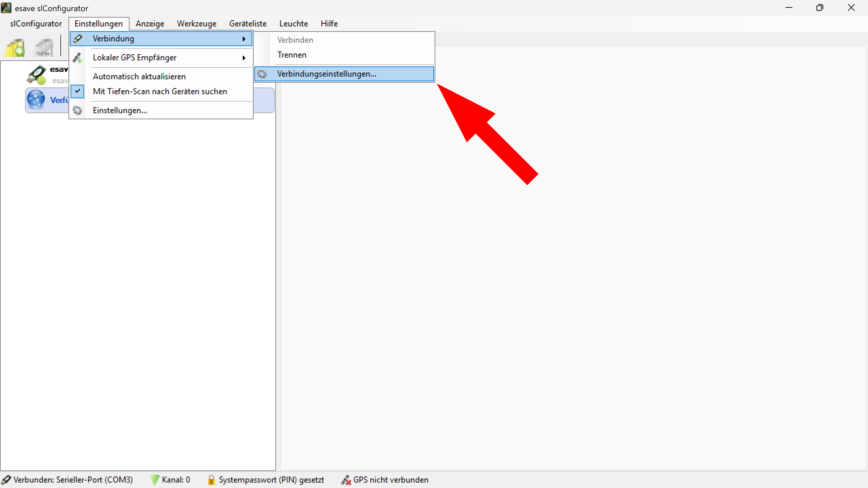Expand the Verbindung submenu arrow
Screen dimensions: 868x488
(x=244, y=39)
